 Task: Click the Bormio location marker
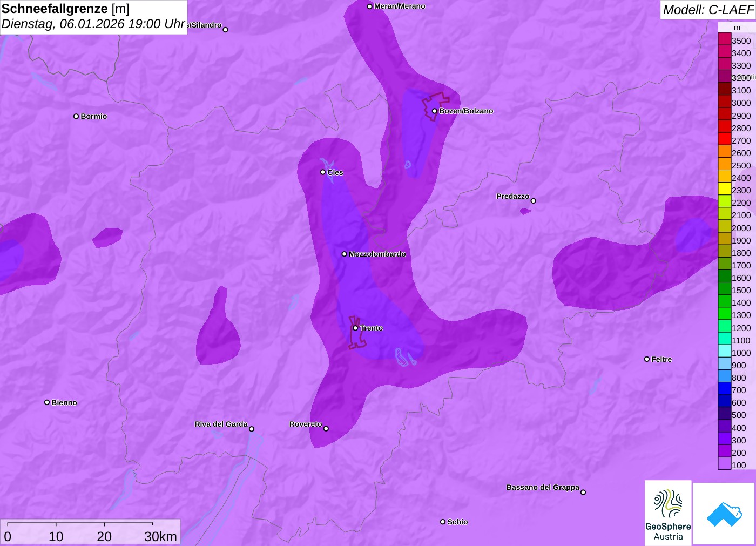(x=76, y=116)
